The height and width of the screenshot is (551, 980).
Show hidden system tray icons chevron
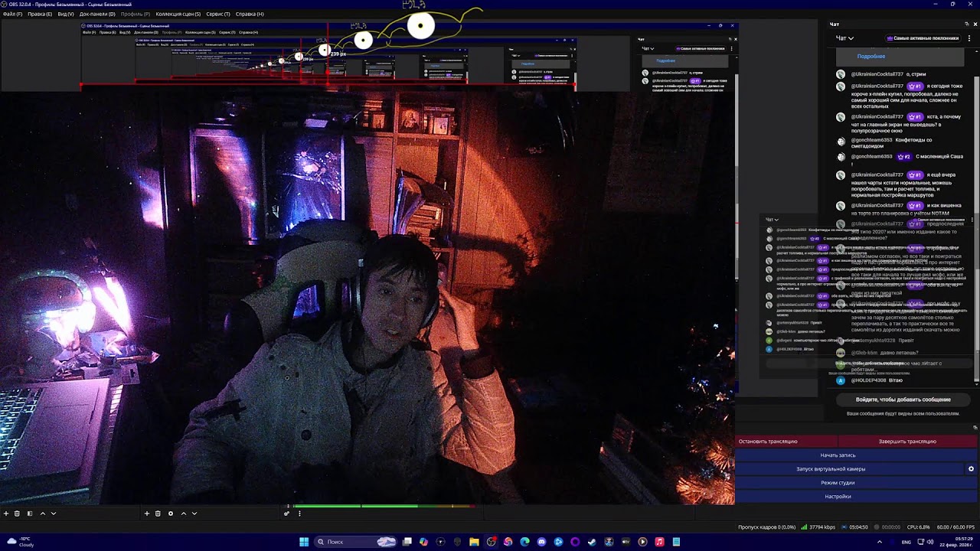[879, 542]
